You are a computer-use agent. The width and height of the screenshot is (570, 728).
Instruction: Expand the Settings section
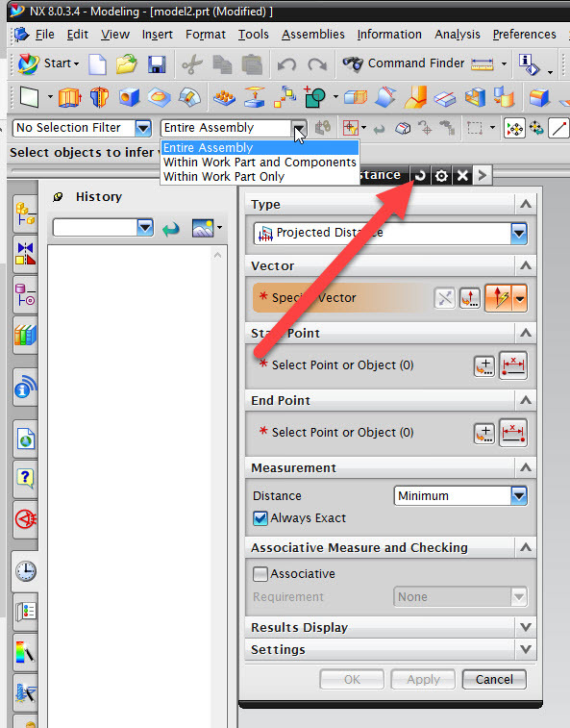pos(526,649)
